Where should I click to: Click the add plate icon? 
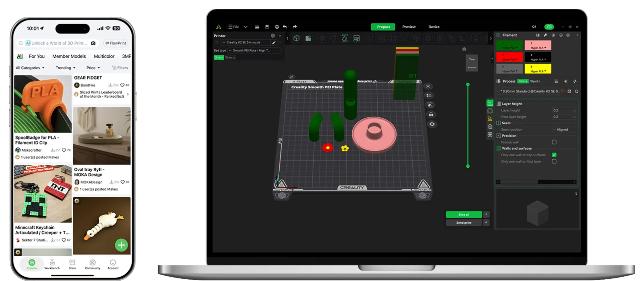point(308,38)
